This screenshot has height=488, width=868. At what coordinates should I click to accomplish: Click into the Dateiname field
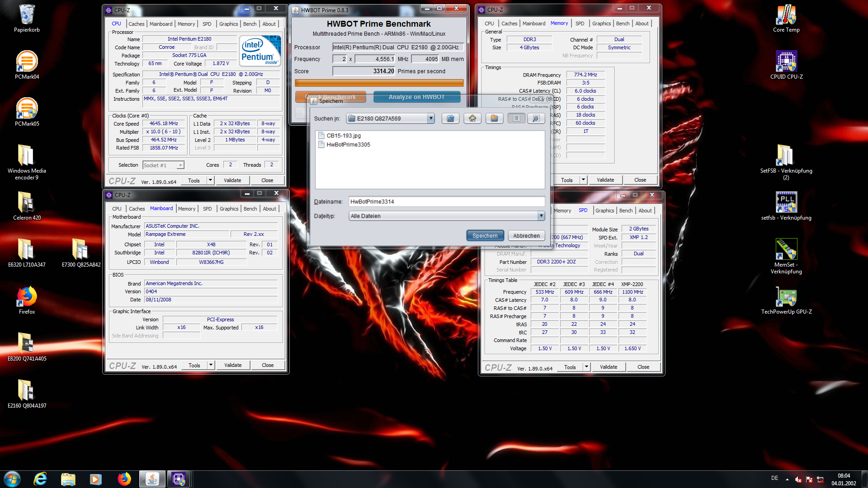coord(447,202)
